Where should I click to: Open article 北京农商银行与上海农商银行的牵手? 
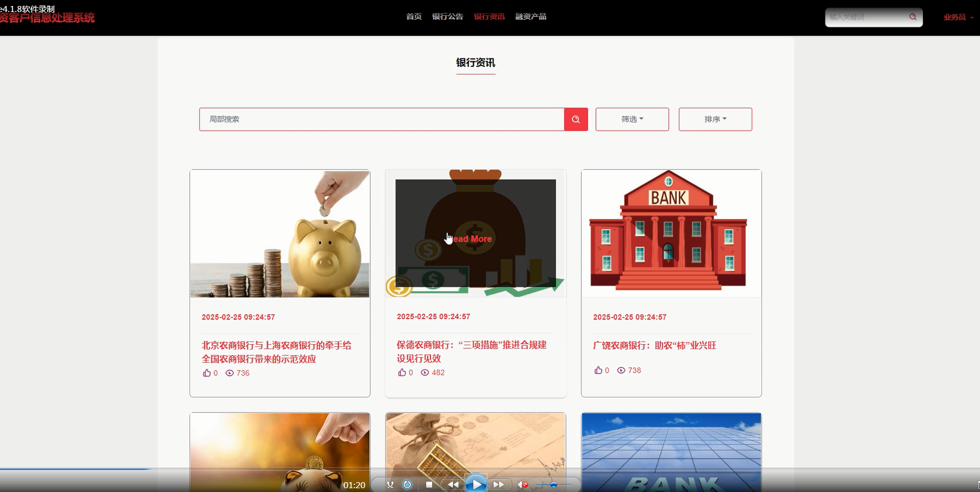coord(277,352)
